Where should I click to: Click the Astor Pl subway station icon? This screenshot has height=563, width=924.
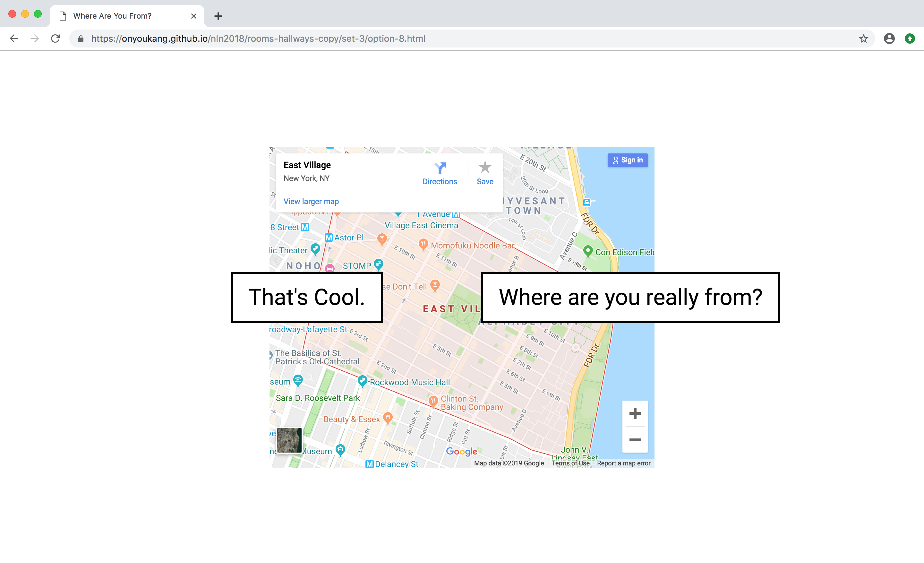329,238
